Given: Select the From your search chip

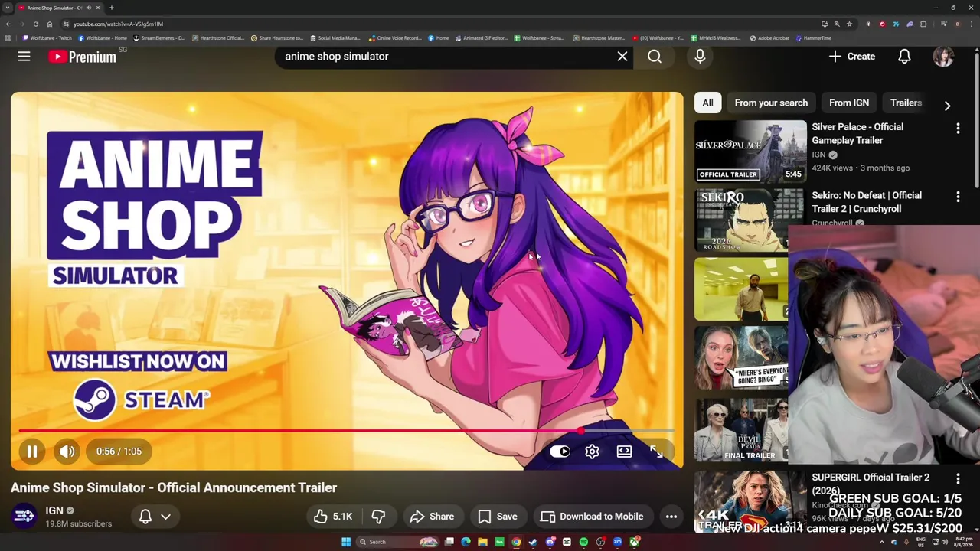Looking at the screenshot, I should [x=771, y=103].
